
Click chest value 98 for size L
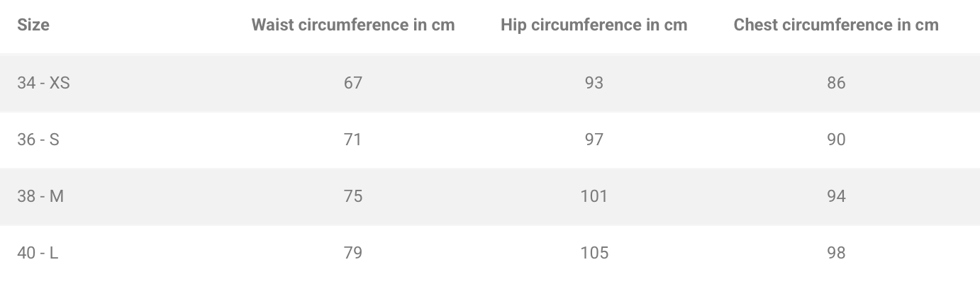pyautogui.click(x=836, y=253)
